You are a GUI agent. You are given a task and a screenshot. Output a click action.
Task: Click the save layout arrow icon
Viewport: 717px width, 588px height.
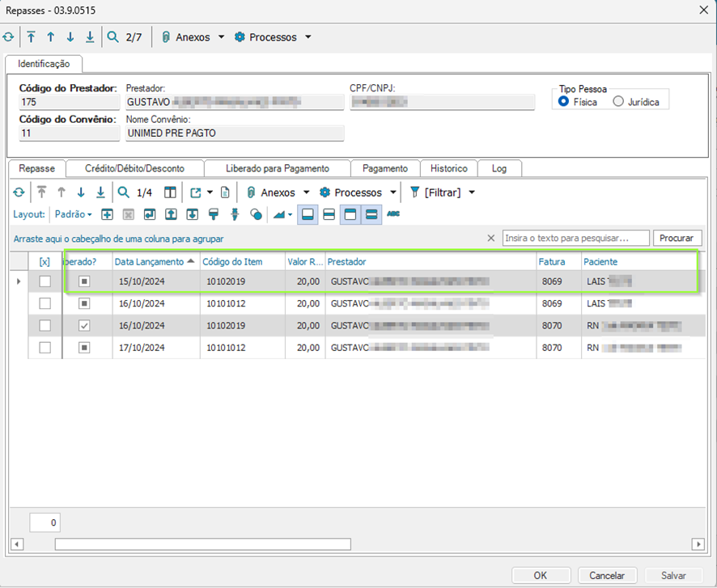pyautogui.click(x=150, y=214)
